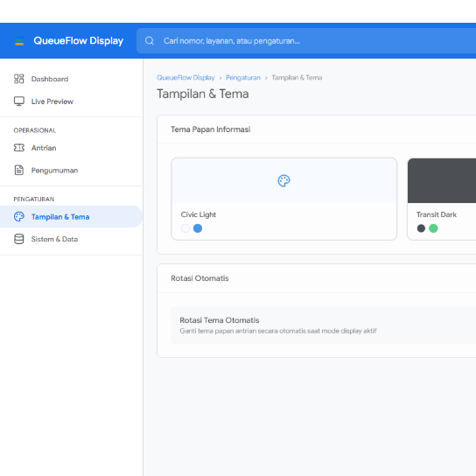
Task: Click the search magnifier icon
Action: coord(150,40)
